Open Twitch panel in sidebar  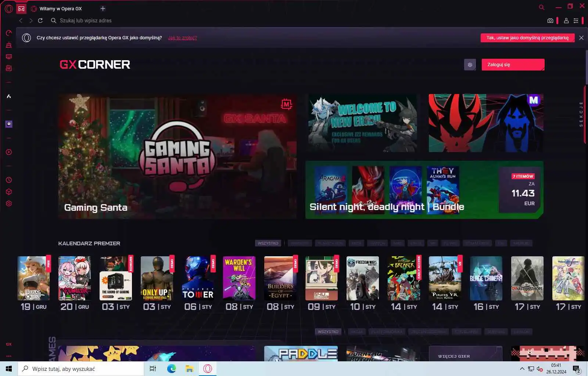[9, 124]
